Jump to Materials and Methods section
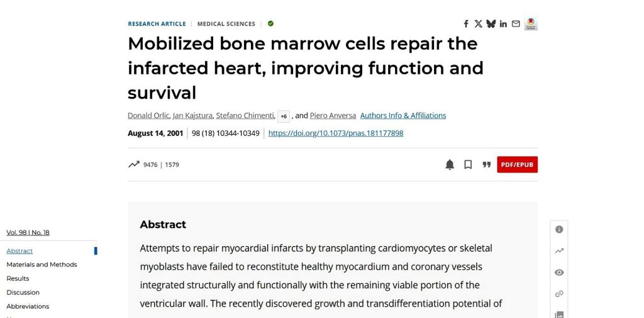644x318 pixels. click(42, 264)
